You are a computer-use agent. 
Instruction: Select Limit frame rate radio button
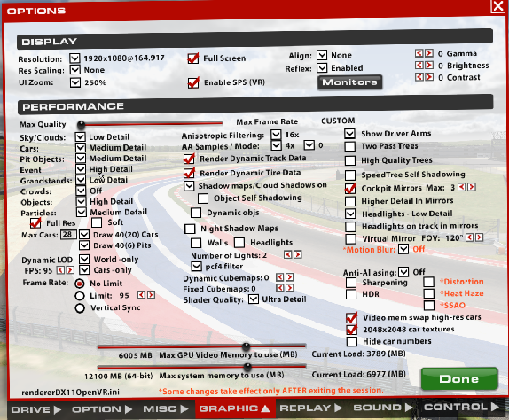tap(80, 296)
